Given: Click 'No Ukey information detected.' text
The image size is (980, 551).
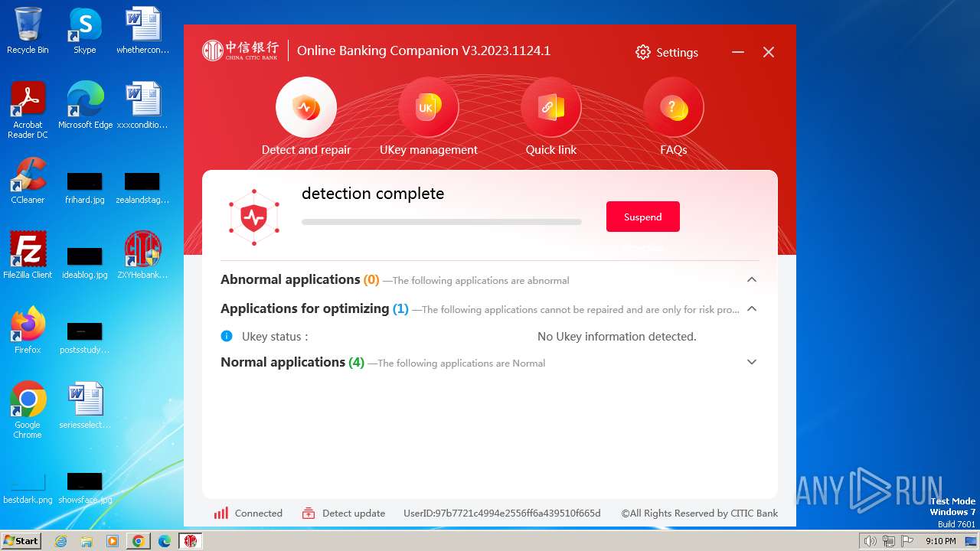Looking at the screenshot, I should 617,337.
